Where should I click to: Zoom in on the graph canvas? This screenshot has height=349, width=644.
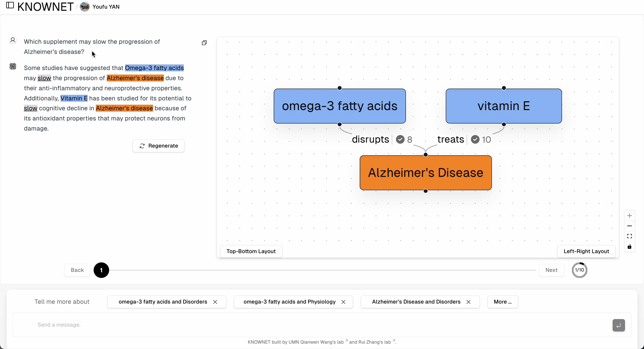pyautogui.click(x=629, y=216)
